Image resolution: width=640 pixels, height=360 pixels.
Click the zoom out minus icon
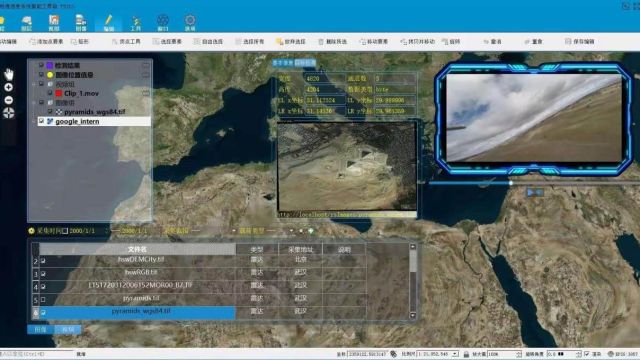point(8,100)
